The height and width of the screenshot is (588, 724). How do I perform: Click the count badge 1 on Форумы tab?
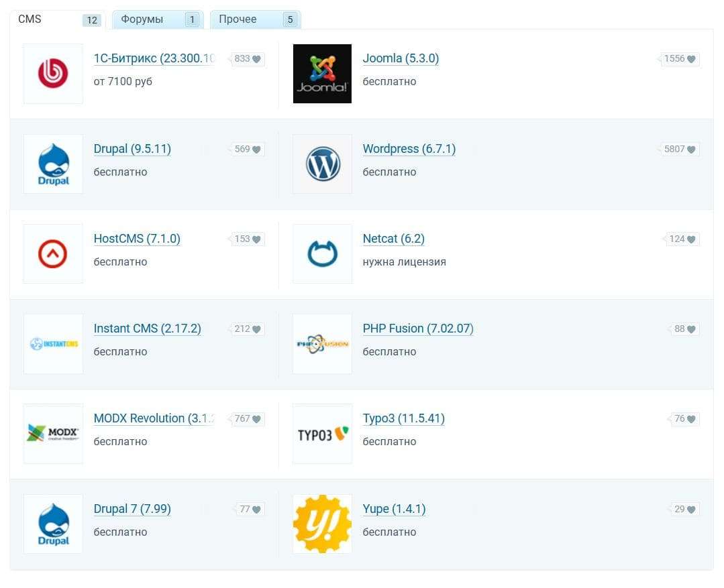click(192, 20)
